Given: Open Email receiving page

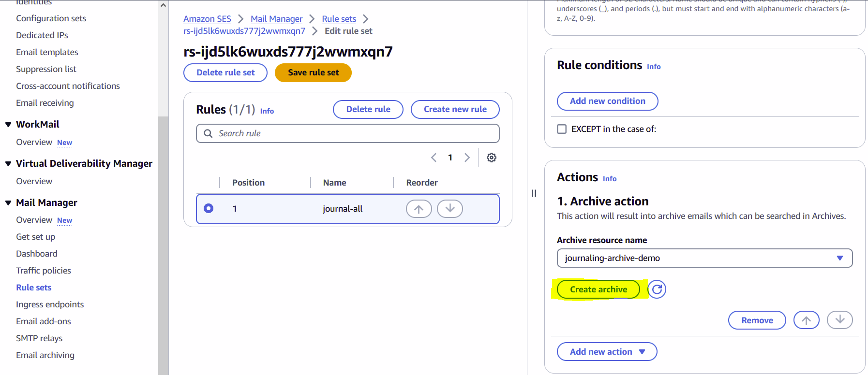Looking at the screenshot, I should coord(45,103).
